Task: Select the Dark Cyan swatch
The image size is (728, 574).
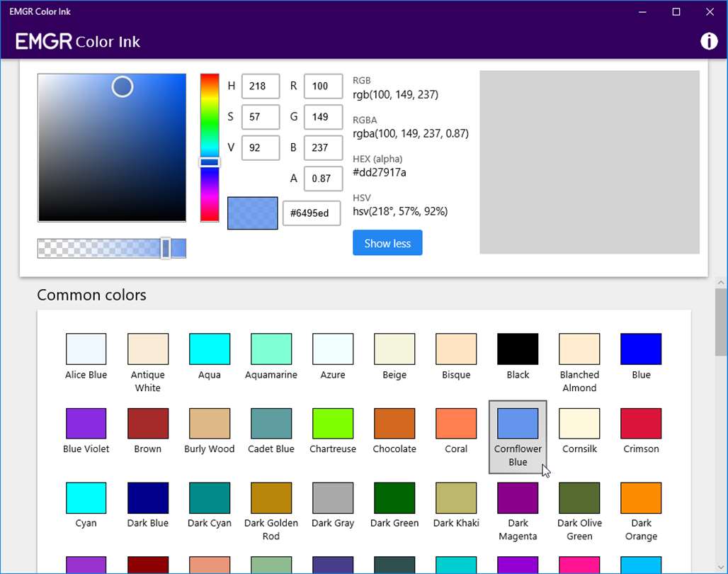Action: click(x=210, y=497)
